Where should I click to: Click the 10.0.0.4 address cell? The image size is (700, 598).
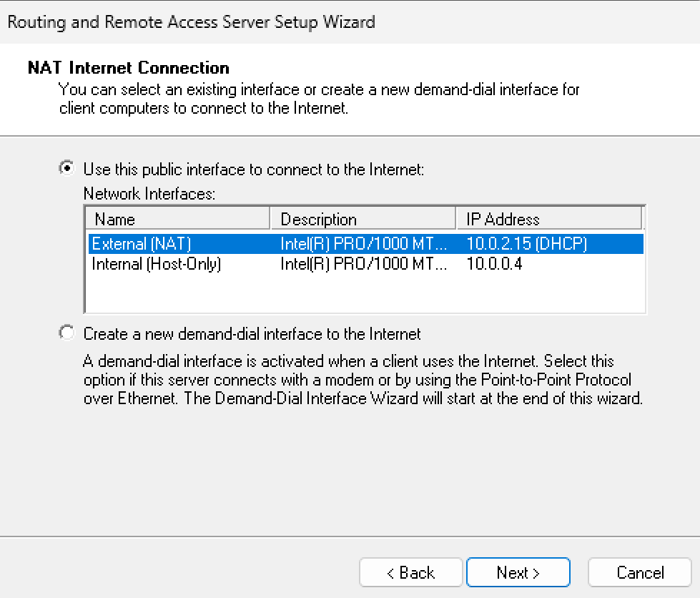click(498, 264)
